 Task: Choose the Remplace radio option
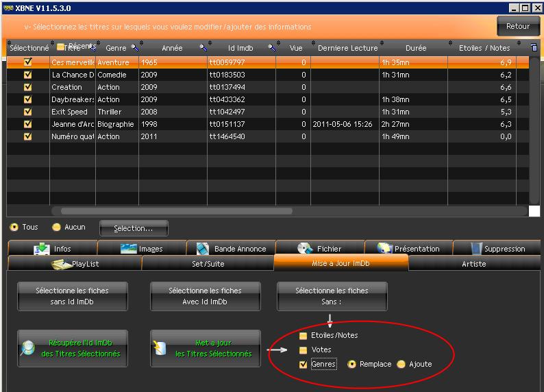point(351,365)
